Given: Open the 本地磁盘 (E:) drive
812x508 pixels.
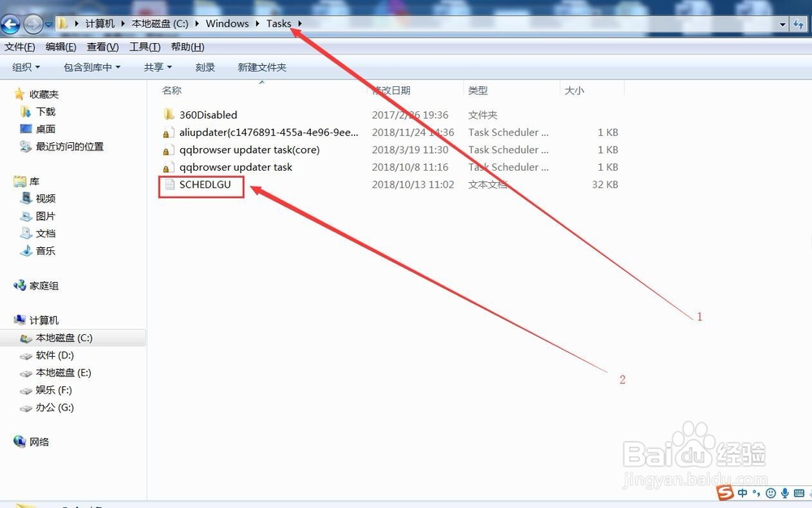Looking at the screenshot, I should pos(63,373).
